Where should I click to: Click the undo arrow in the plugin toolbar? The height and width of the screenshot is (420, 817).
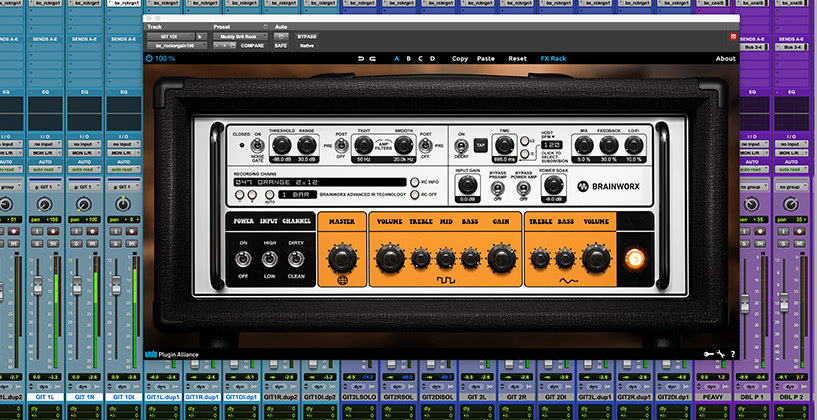point(361,58)
